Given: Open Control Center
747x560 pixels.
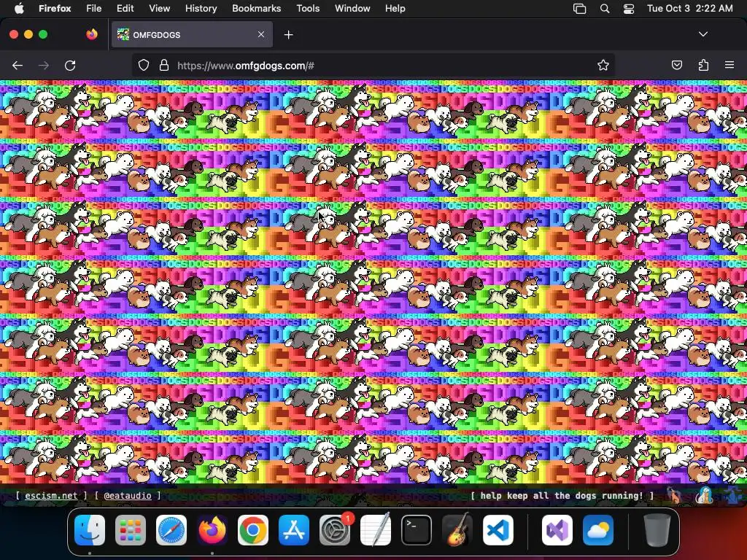Looking at the screenshot, I should pyautogui.click(x=629, y=9).
